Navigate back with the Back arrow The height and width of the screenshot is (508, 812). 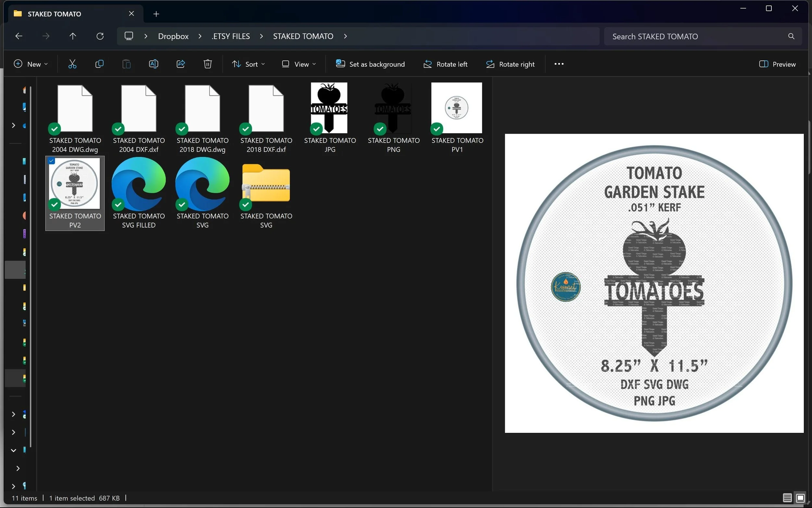pyautogui.click(x=19, y=36)
